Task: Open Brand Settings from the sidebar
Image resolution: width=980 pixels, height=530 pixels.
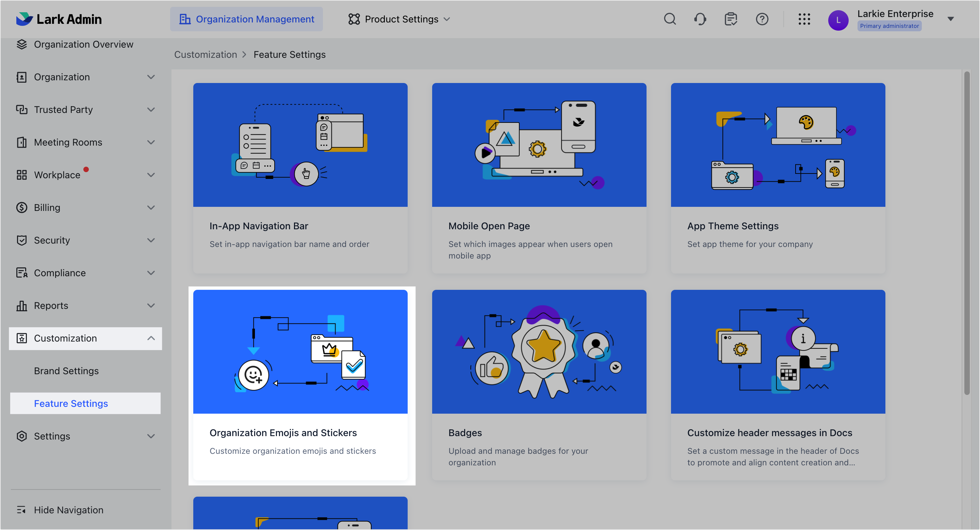Action: (x=66, y=371)
